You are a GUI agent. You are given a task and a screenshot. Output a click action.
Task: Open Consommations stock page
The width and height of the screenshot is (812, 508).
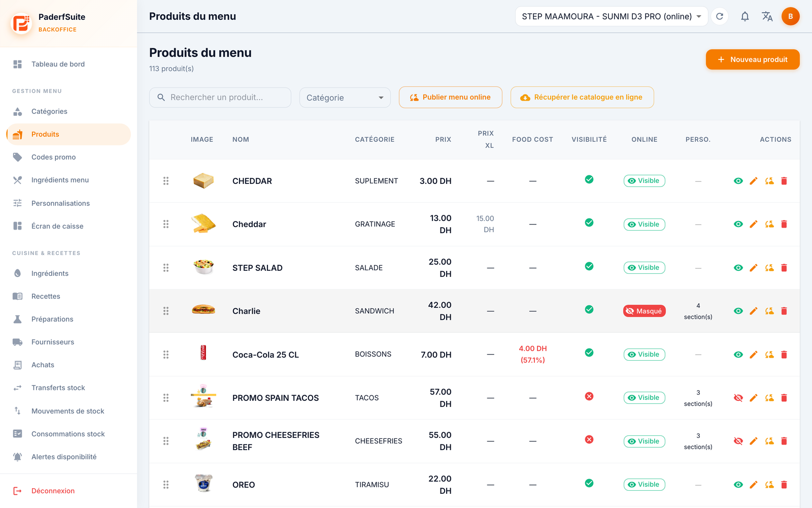pos(69,434)
